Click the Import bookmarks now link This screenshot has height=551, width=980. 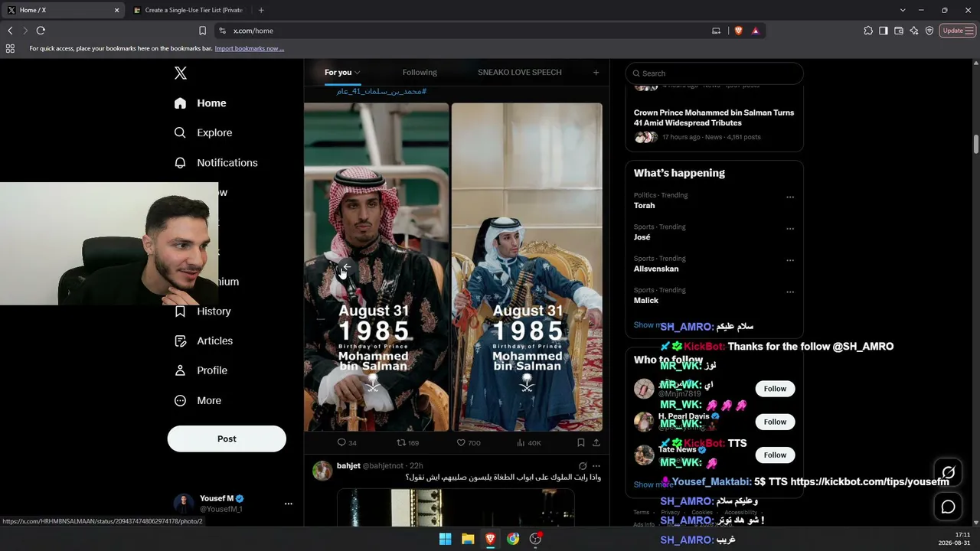pyautogui.click(x=250, y=48)
